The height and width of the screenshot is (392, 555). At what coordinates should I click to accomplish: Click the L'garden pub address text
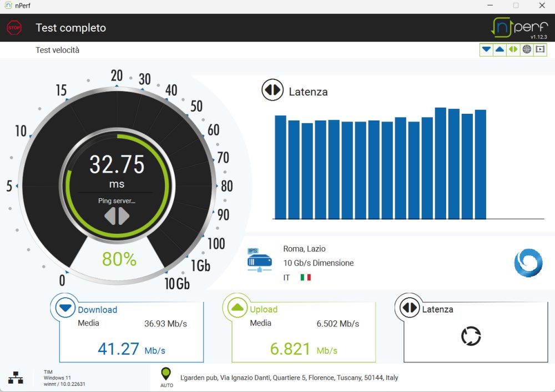[x=289, y=378]
